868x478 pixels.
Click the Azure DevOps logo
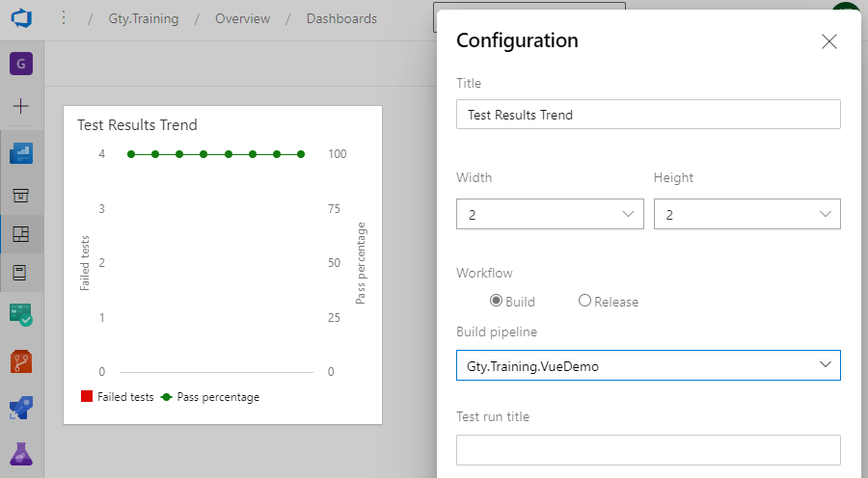(x=21, y=18)
